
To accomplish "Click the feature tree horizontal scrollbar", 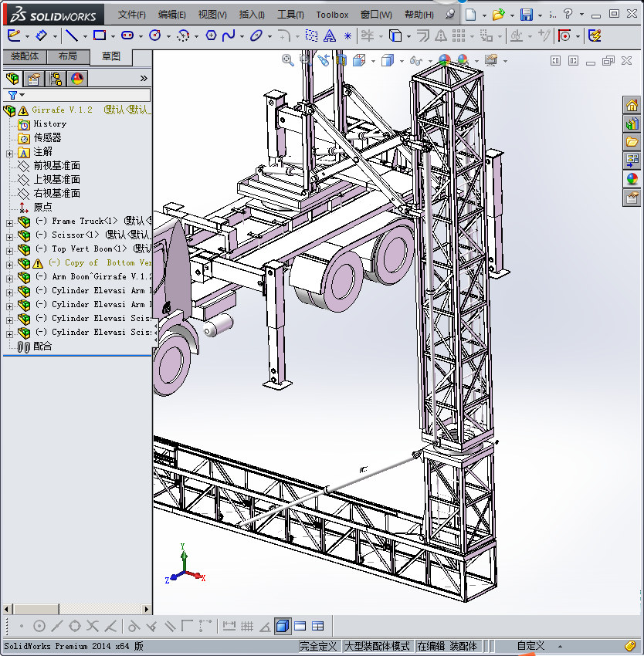I will 76,609.
